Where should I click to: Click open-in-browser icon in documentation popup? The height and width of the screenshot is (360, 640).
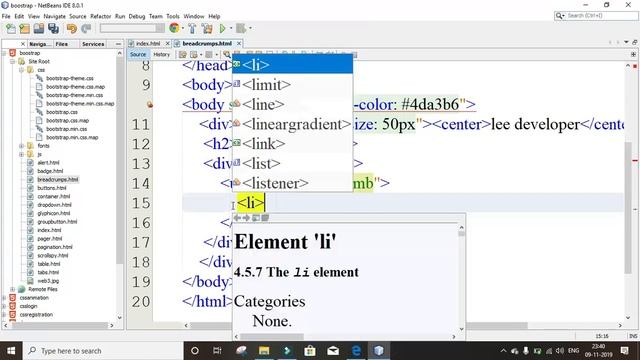pyautogui.click(x=256, y=218)
